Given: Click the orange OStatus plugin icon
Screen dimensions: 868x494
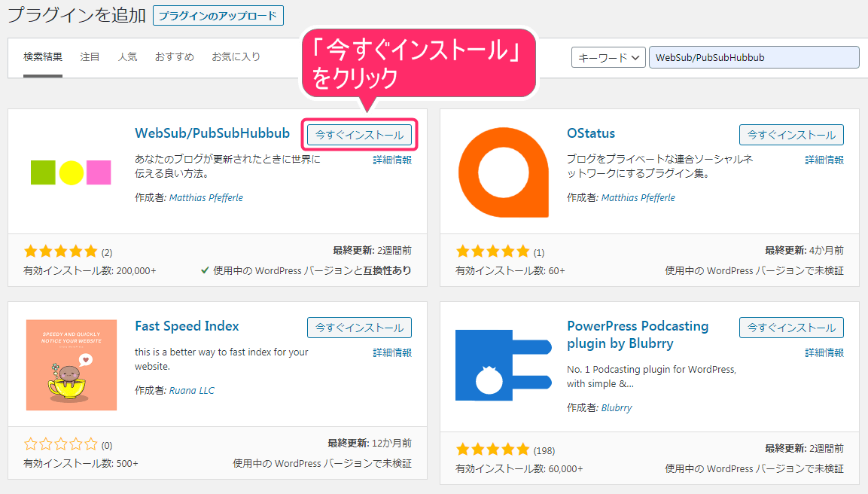Looking at the screenshot, I should coord(504,172).
